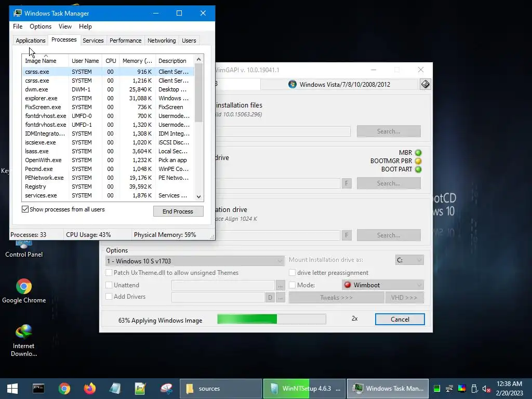Cancel the Windows image applying
532x399 pixels.
400,320
